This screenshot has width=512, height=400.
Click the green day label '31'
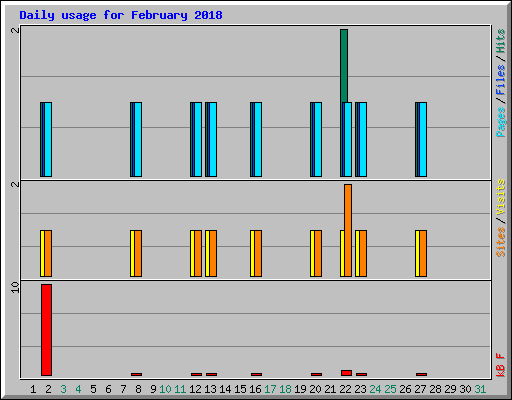pyautogui.click(x=480, y=389)
